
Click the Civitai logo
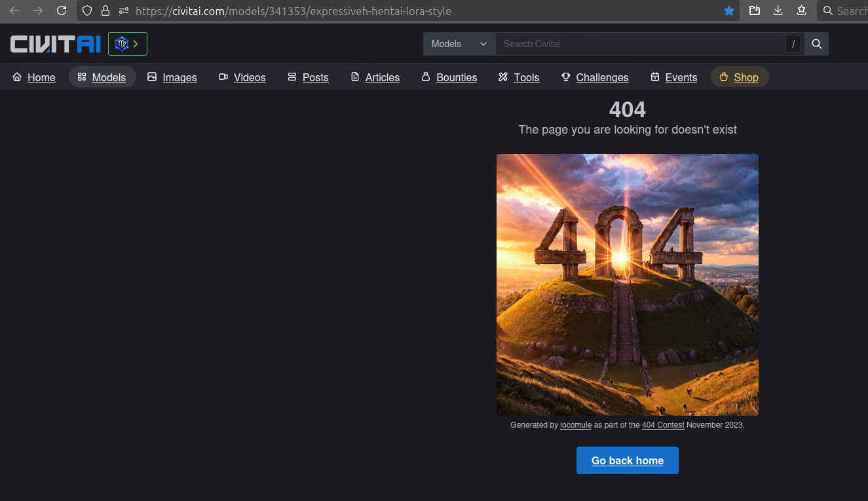tap(55, 44)
